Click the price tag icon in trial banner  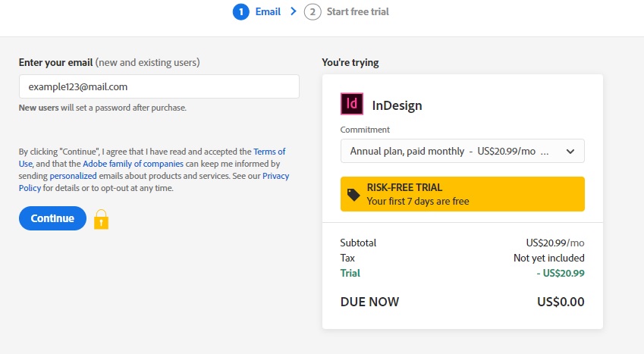[x=353, y=195]
